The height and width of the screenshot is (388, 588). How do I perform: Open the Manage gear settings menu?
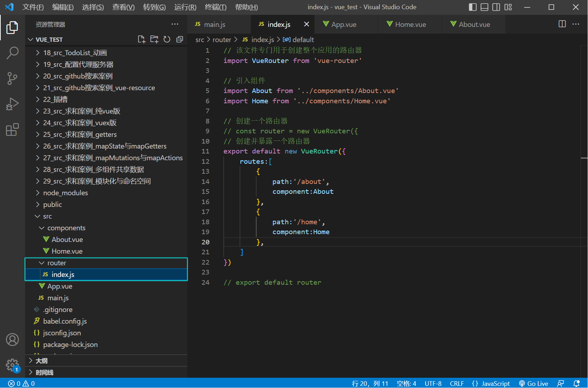tap(12, 365)
